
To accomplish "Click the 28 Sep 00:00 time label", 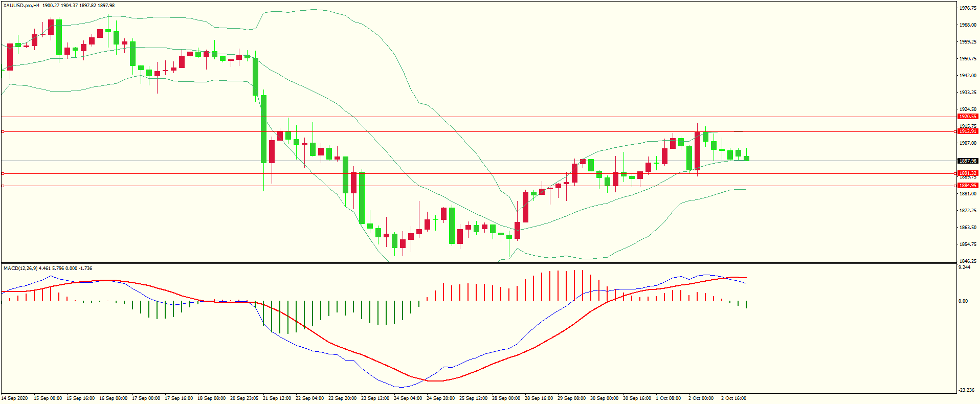I will (506, 398).
